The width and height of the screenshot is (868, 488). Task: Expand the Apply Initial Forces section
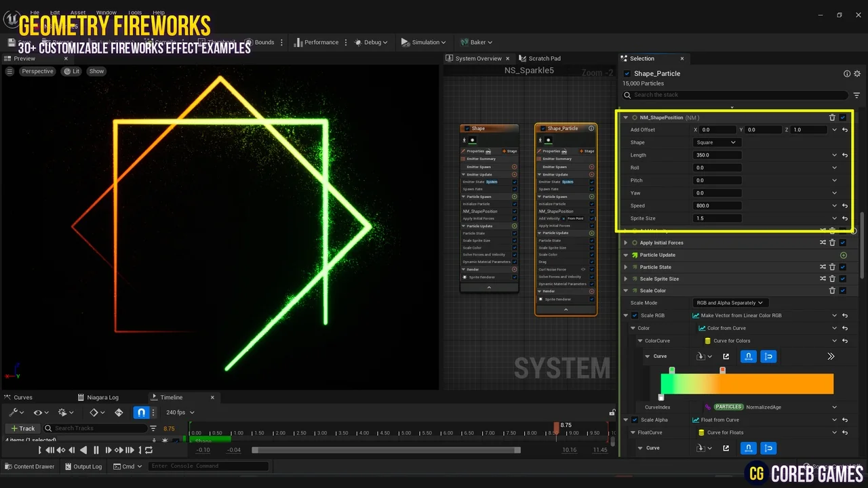(x=625, y=243)
